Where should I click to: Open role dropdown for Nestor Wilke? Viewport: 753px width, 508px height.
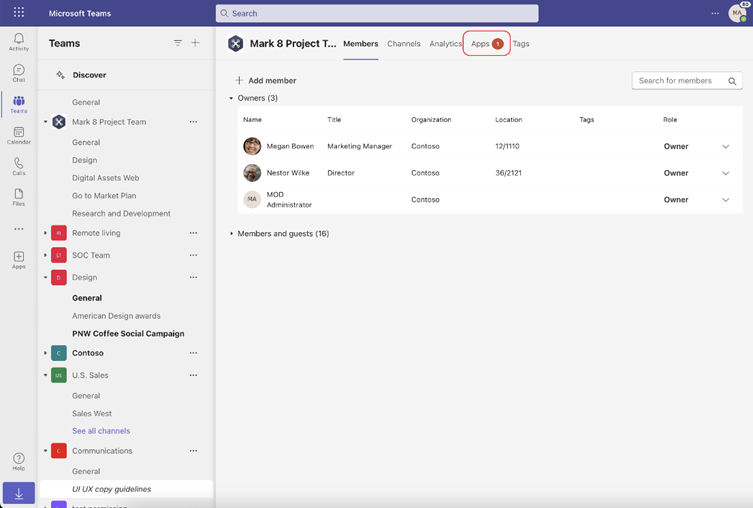(726, 173)
